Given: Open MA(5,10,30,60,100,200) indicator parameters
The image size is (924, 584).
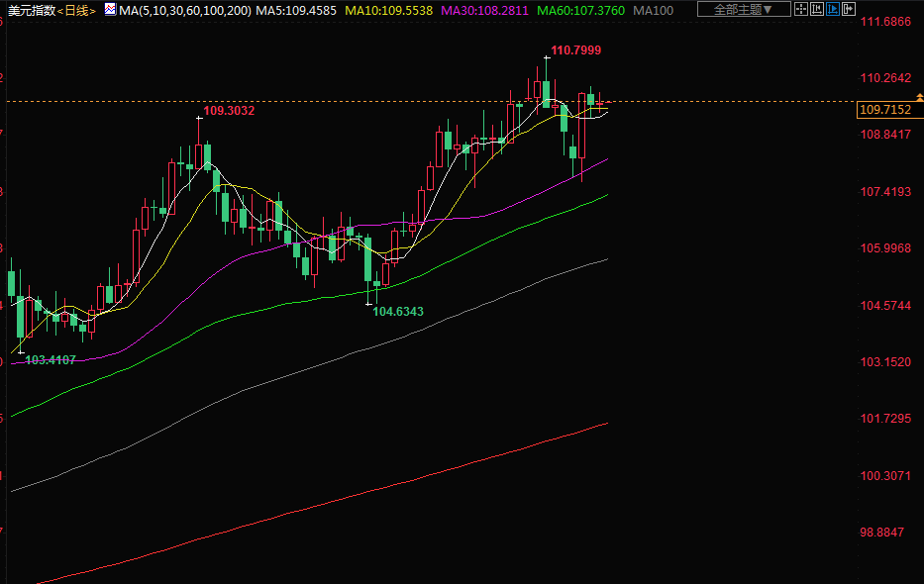Looking at the screenshot, I should [x=183, y=10].
